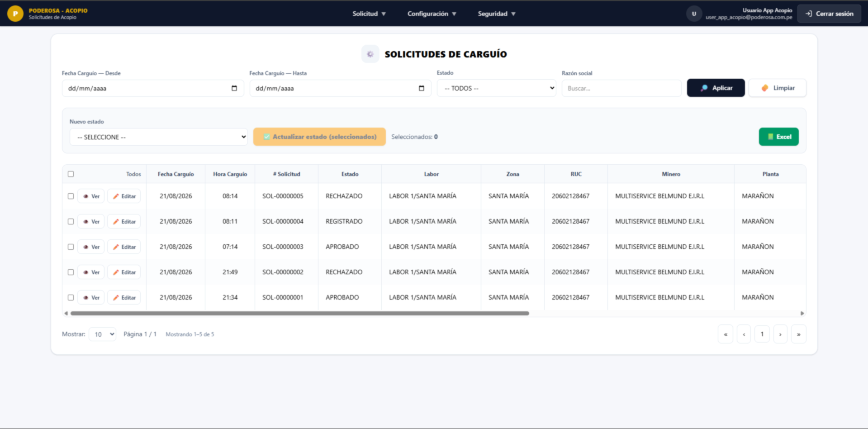
Task: Click the table's horizontal scrollbar
Action: point(299,313)
